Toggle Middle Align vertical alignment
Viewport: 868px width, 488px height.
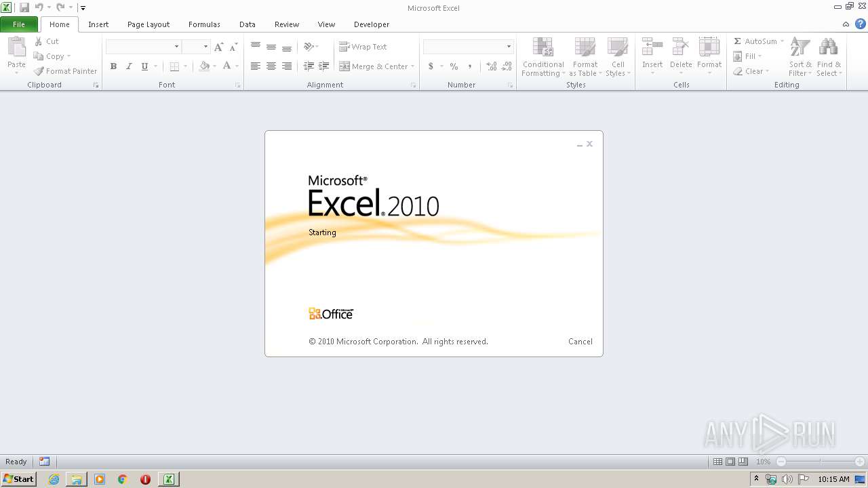(x=271, y=47)
